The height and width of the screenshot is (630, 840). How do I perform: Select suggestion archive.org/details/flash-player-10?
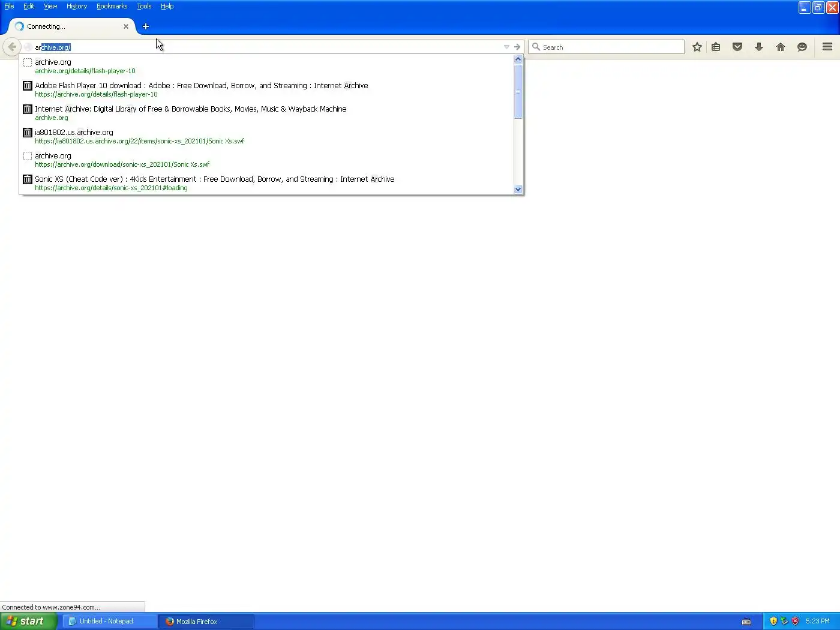tap(267, 66)
